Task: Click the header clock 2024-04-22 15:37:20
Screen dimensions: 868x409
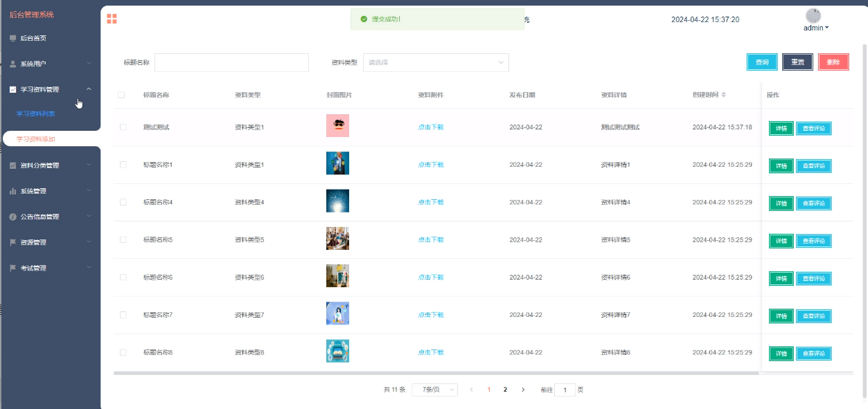Action: pos(705,19)
